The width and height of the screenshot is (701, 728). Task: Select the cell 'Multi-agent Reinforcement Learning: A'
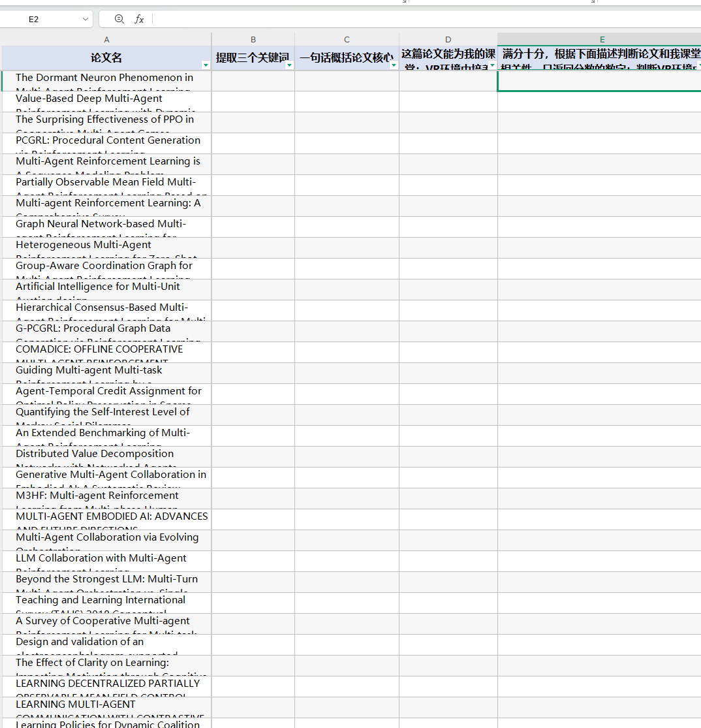106,206
